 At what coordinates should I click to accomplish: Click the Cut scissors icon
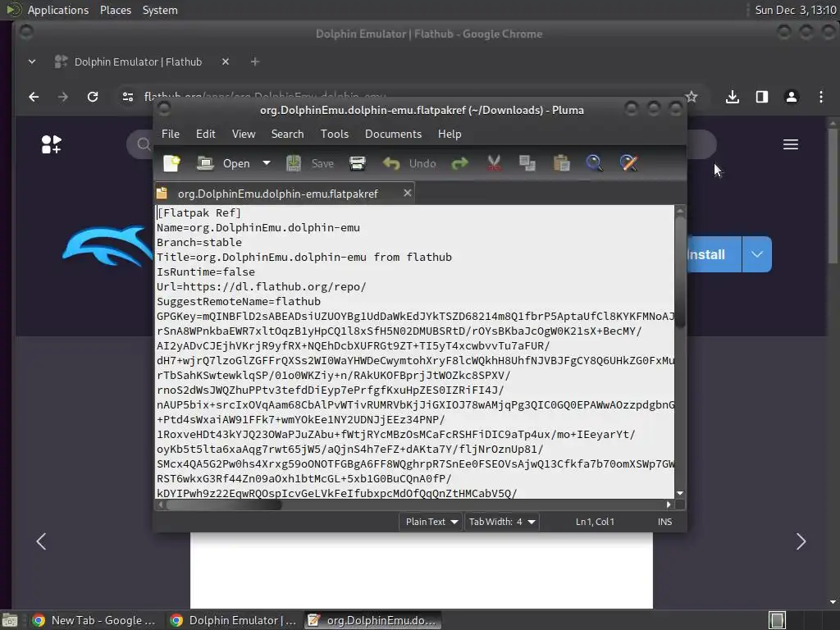[x=494, y=163]
